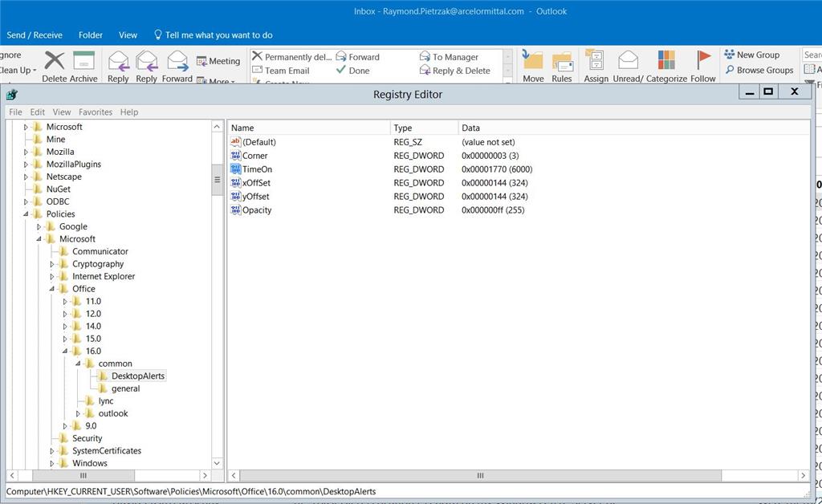Open Categorize color squares in Outlook
The height and width of the screenshot is (504, 822).
point(666,60)
